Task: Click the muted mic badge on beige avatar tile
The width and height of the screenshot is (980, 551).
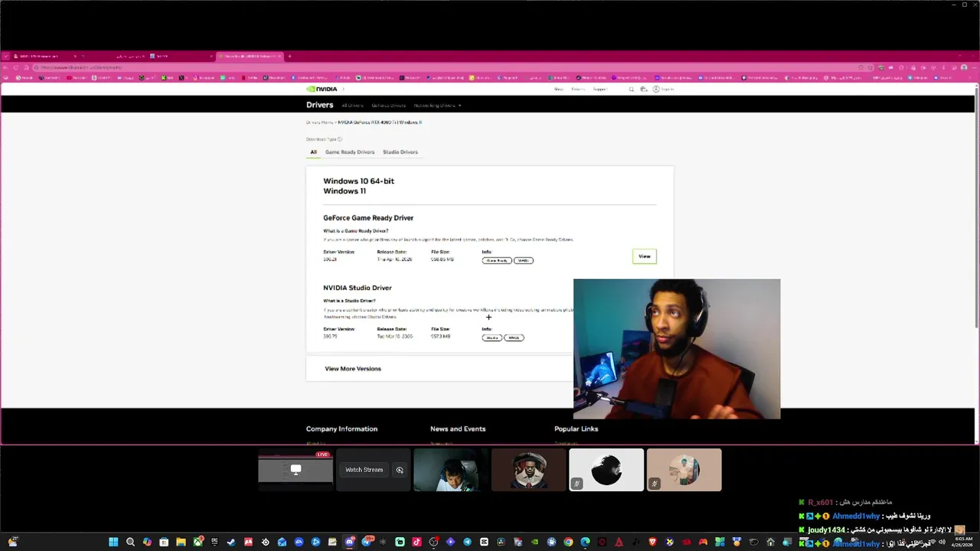Action: tap(654, 484)
